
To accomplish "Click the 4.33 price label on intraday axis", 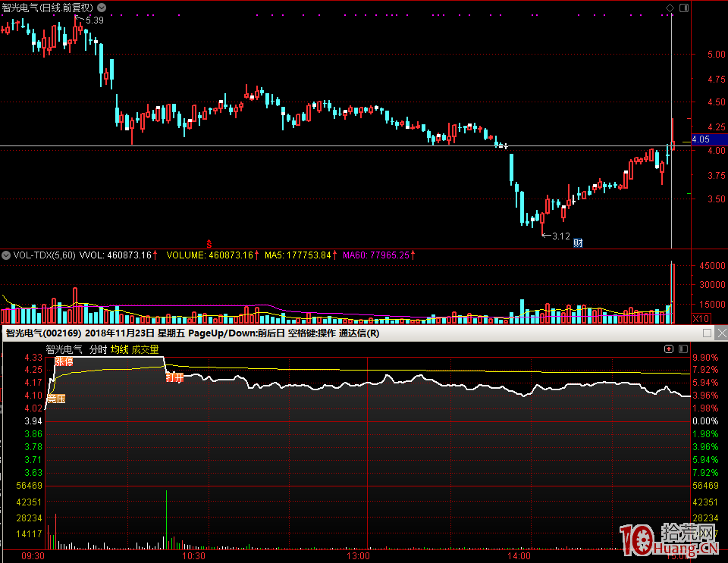I will [33, 358].
